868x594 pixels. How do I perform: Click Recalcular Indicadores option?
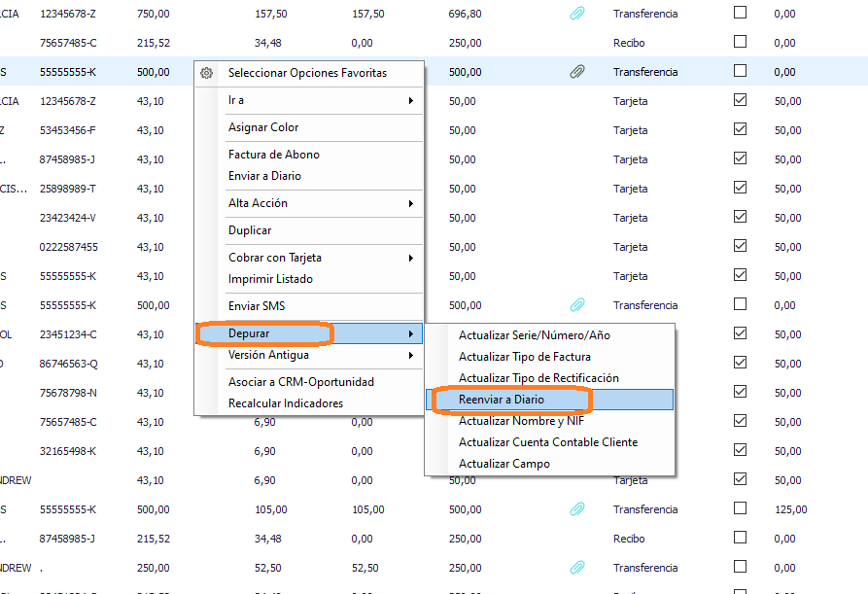(x=285, y=403)
